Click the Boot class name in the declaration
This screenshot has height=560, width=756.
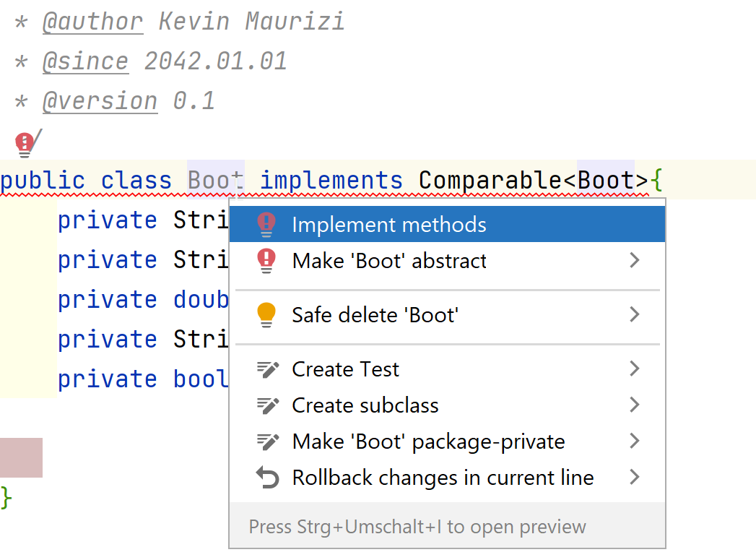(x=215, y=181)
